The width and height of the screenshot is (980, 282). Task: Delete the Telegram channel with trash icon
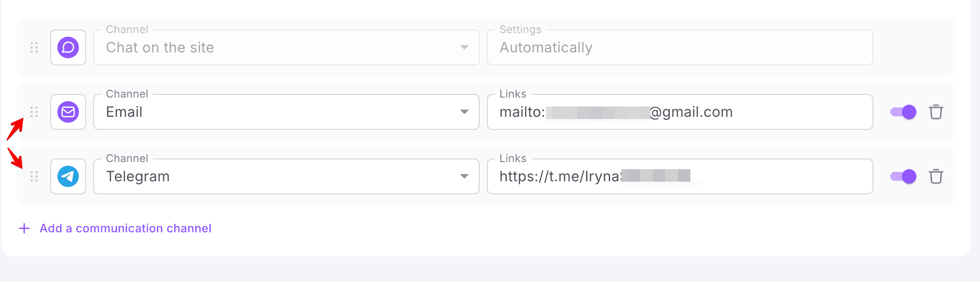[x=936, y=176]
